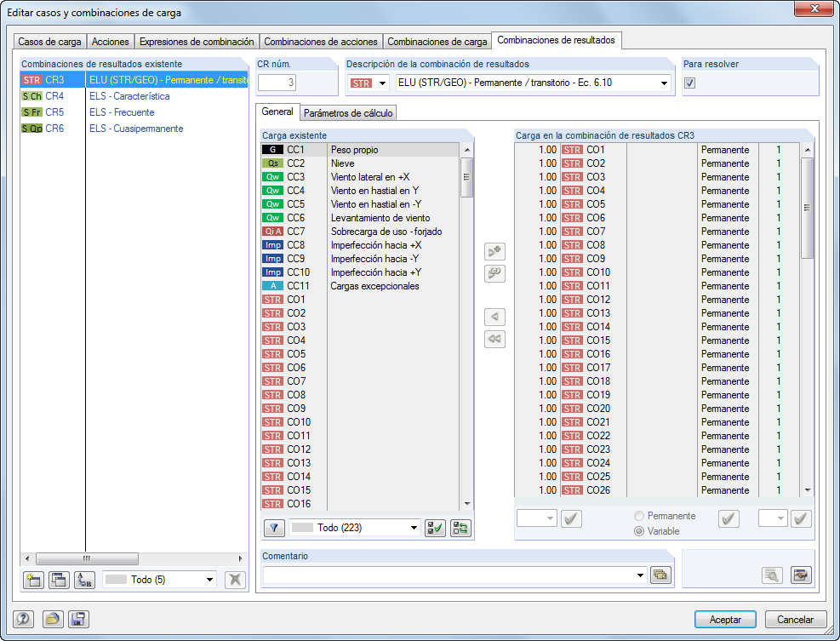Select CC8 Imperfección hacia +X row
This screenshot has height=641, width=840.
(x=360, y=245)
